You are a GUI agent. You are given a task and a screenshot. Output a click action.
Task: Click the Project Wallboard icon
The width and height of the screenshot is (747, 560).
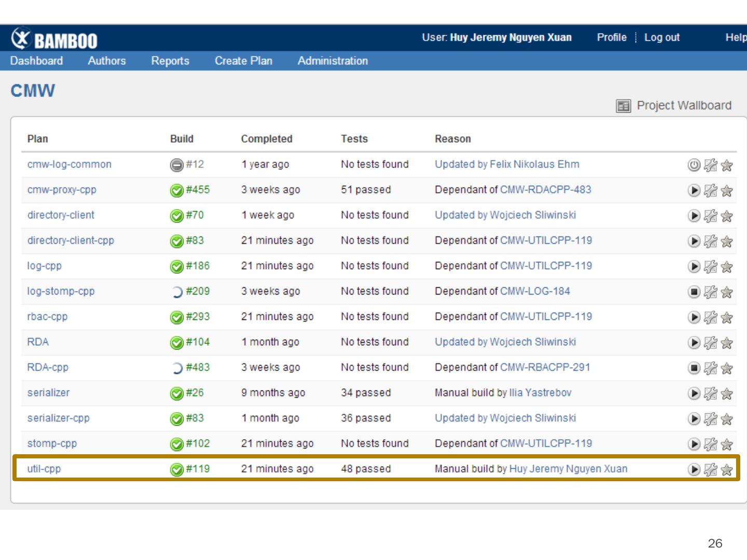click(623, 106)
